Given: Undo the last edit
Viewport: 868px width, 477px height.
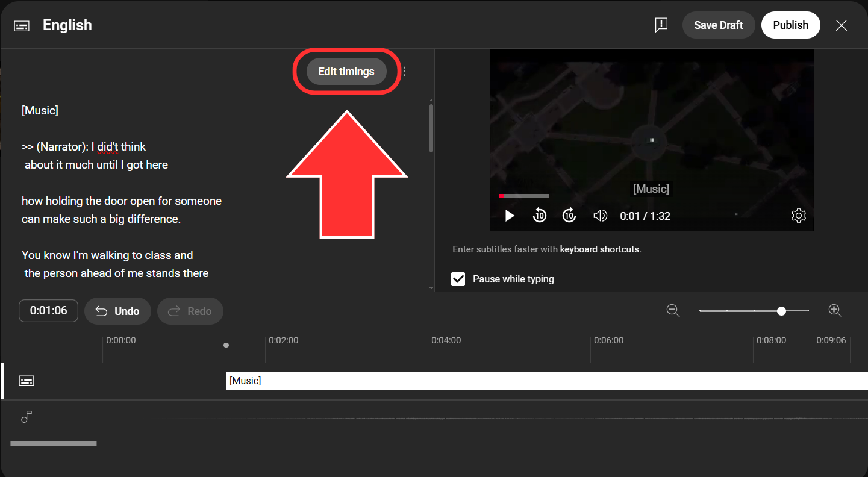Looking at the screenshot, I should [118, 311].
